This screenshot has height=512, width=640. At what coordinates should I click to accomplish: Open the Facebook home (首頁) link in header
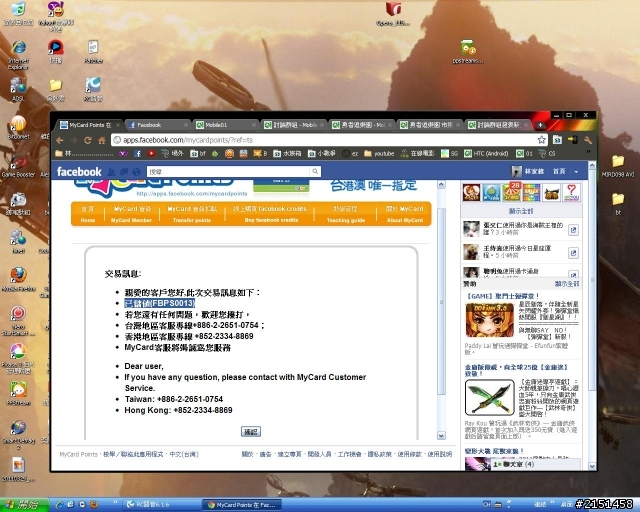[559, 171]
